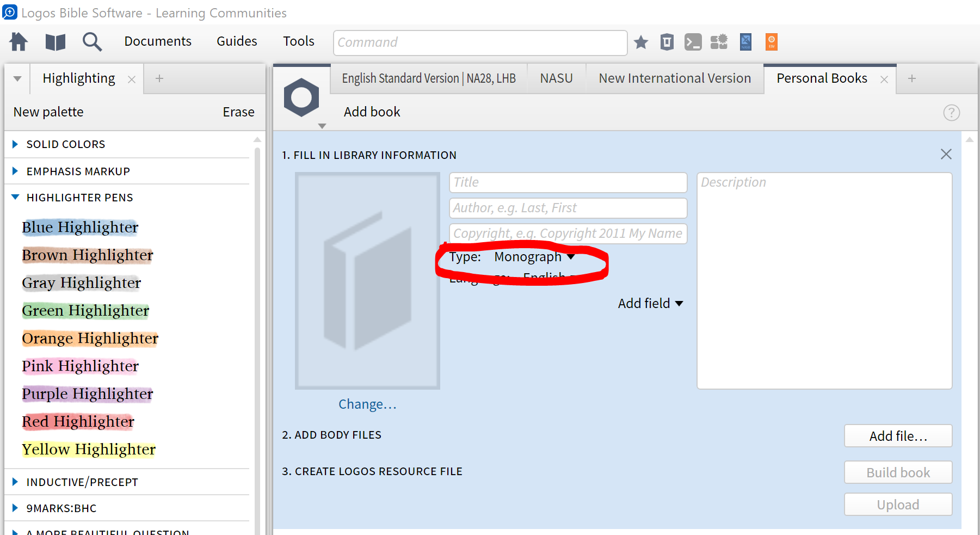
Task: Select Blue Highlighter style
Action: coord(80,227)
